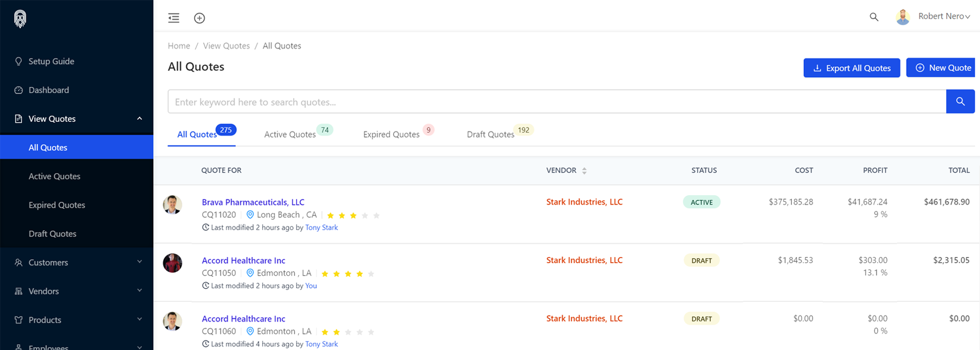Select Expired Quotes in the sidebar
The image size is (980, 350).
(57, 205)
